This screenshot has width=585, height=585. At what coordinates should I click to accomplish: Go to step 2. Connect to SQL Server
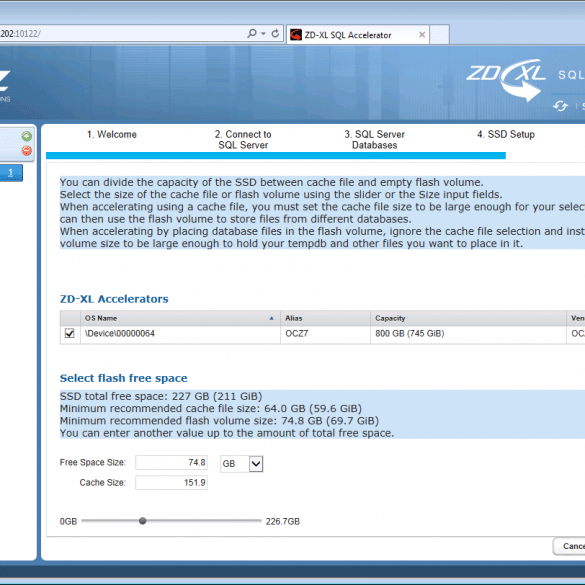pos(243,140)
